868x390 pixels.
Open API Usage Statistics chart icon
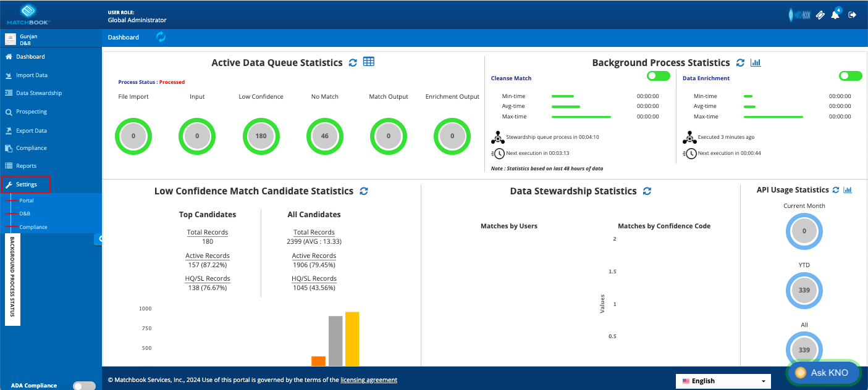(x=848, y=190)
